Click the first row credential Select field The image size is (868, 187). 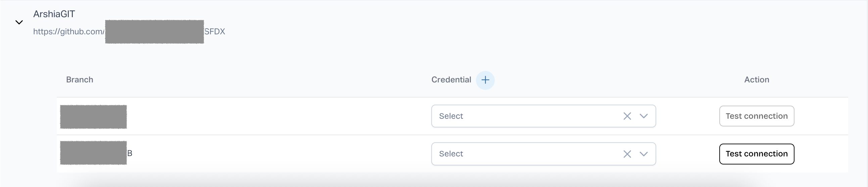pyautogui.click(x=526, y=116)
